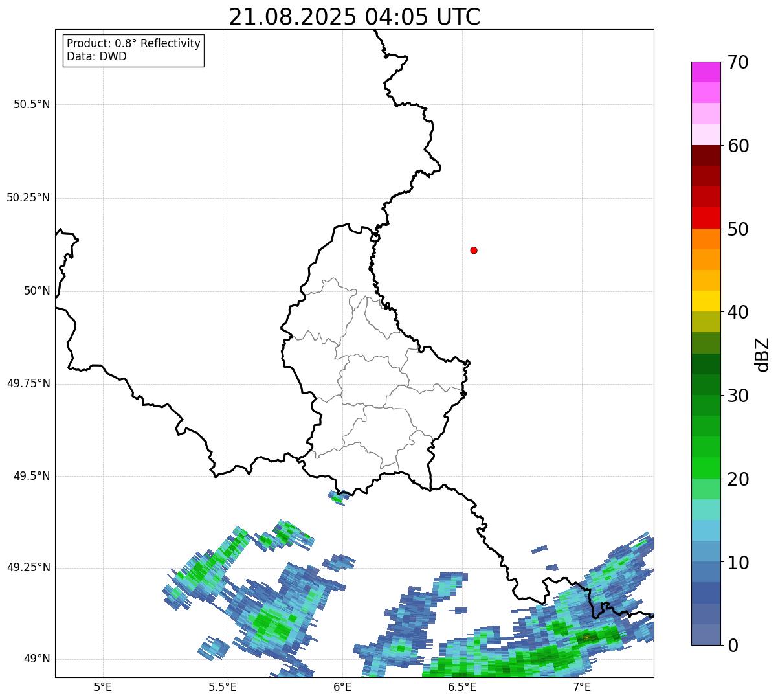Click the 50.25°N latitude label
This screenshot has height=700, width=778.
tap(28, 198)
